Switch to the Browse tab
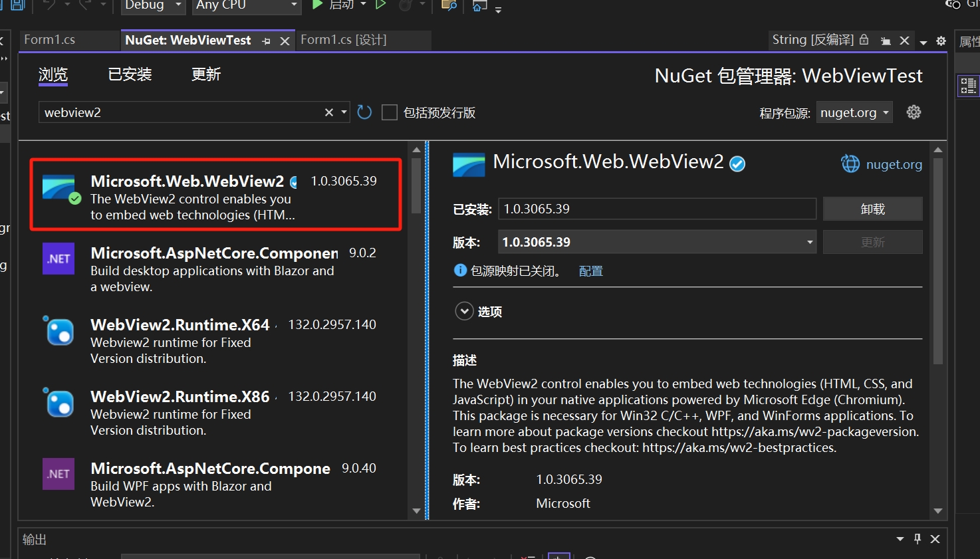The height and width of the screenshot is (559, 980). [53, 74]
